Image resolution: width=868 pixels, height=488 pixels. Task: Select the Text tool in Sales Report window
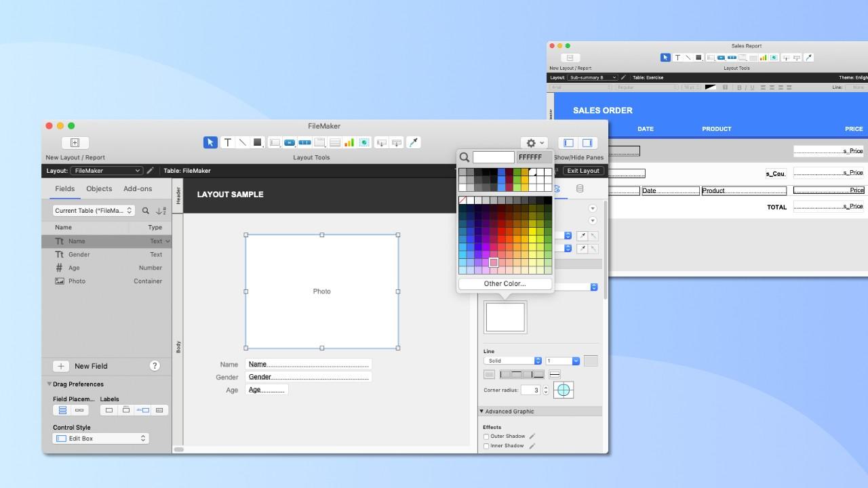click(x=677, y=58)
